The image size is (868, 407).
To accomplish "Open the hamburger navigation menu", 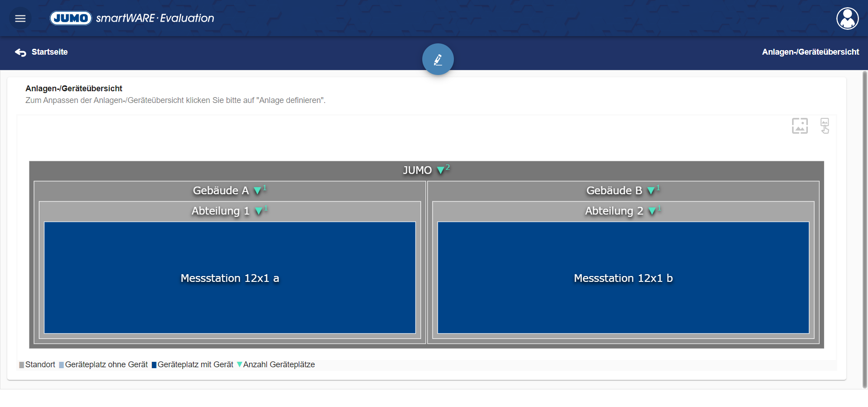I will coord(20,19).
